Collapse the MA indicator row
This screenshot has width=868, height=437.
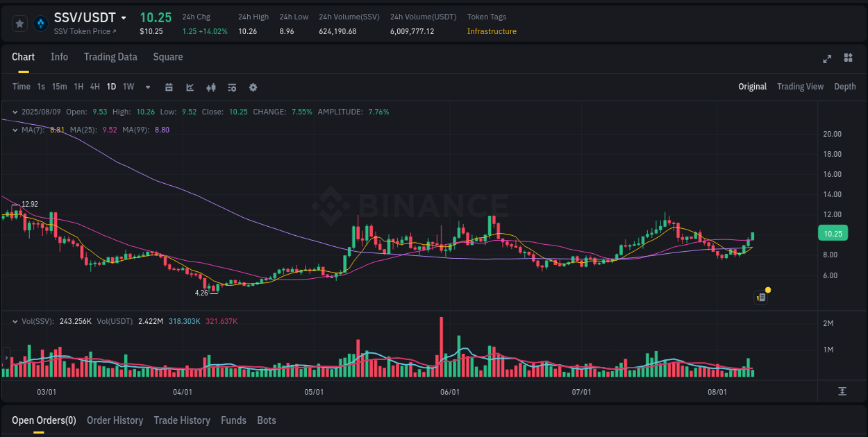point(15,130)
